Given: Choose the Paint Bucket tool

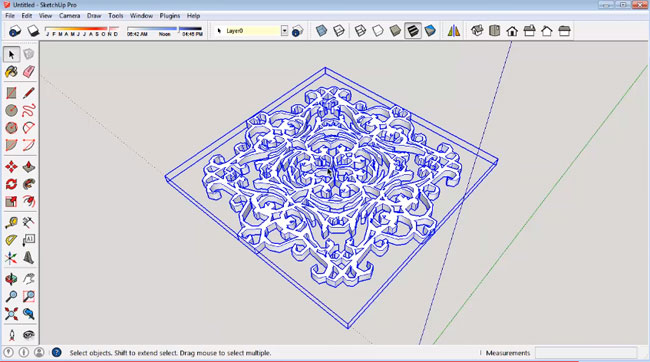Looking at the screenshot, I should point(11,72).
